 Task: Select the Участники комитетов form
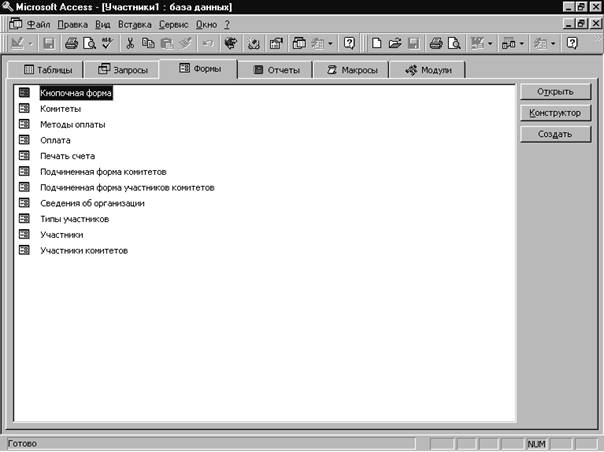pyautogui.click(x=84, y=250)
